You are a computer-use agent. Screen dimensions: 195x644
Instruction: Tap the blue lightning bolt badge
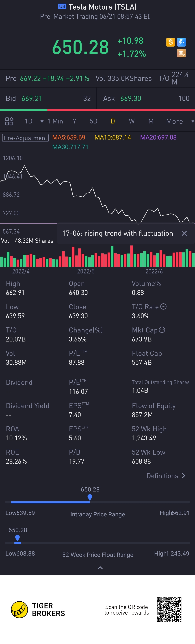tap(181, 42)
